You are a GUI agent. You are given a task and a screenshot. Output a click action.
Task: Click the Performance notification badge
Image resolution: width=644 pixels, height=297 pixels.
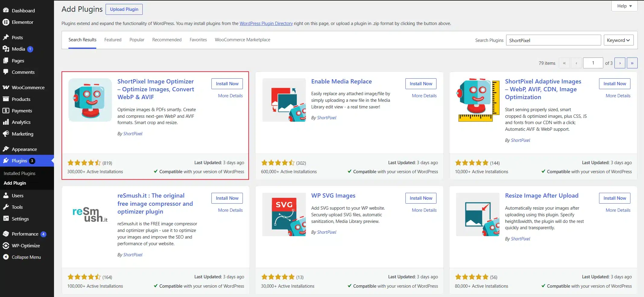[x=43, y=234]
